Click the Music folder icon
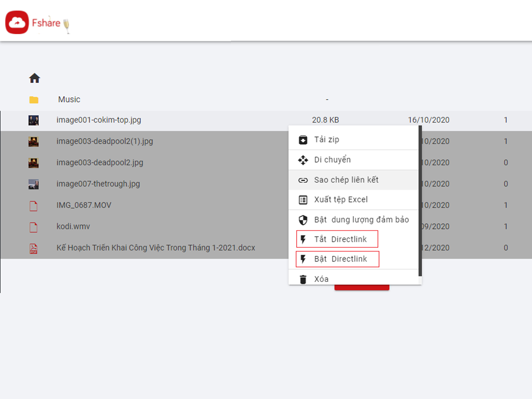Image resolution: width=532 pixels, height=399 pixels. [34, 100]
